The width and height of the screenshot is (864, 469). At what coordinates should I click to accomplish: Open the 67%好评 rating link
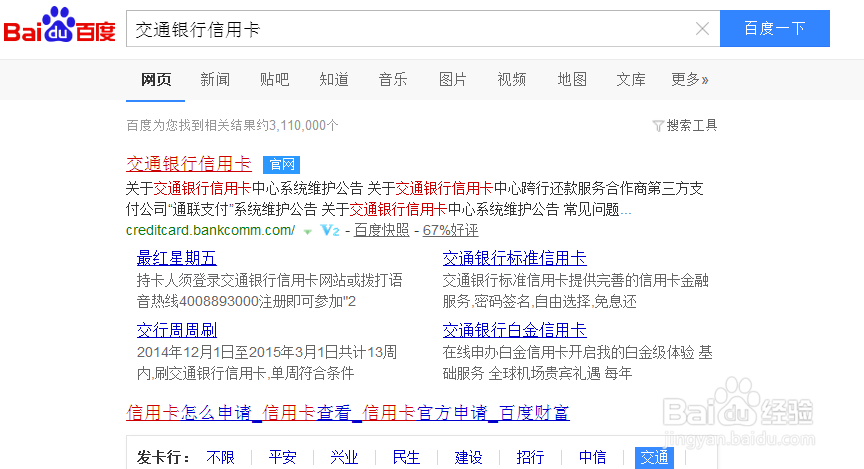coord(450,230)
